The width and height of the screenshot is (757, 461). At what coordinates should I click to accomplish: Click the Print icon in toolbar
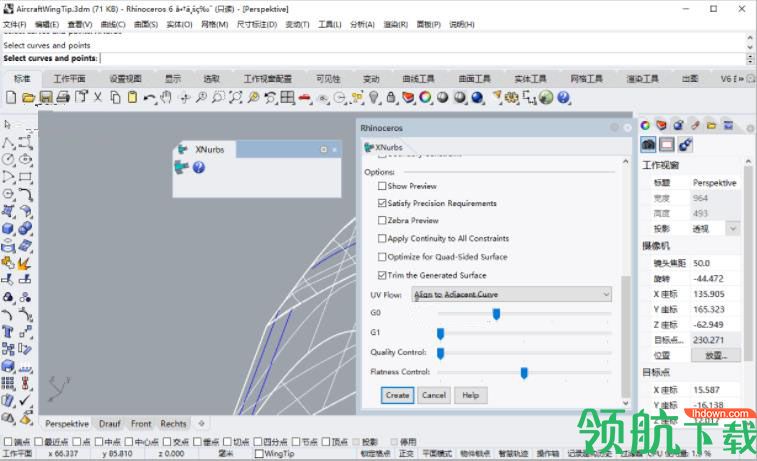pos(63,98)
